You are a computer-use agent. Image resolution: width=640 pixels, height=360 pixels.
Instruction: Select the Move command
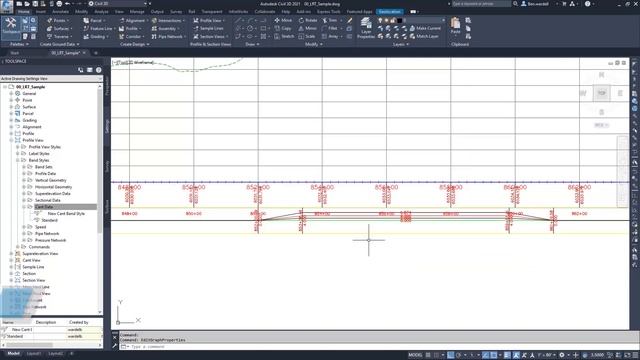click(283, 20)
